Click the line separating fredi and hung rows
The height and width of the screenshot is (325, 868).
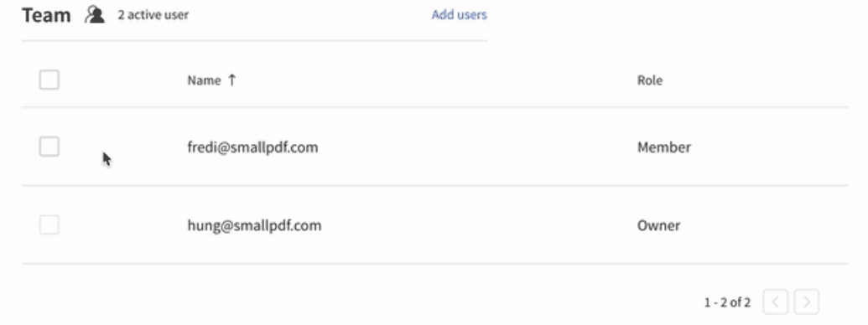coord(434,185)
